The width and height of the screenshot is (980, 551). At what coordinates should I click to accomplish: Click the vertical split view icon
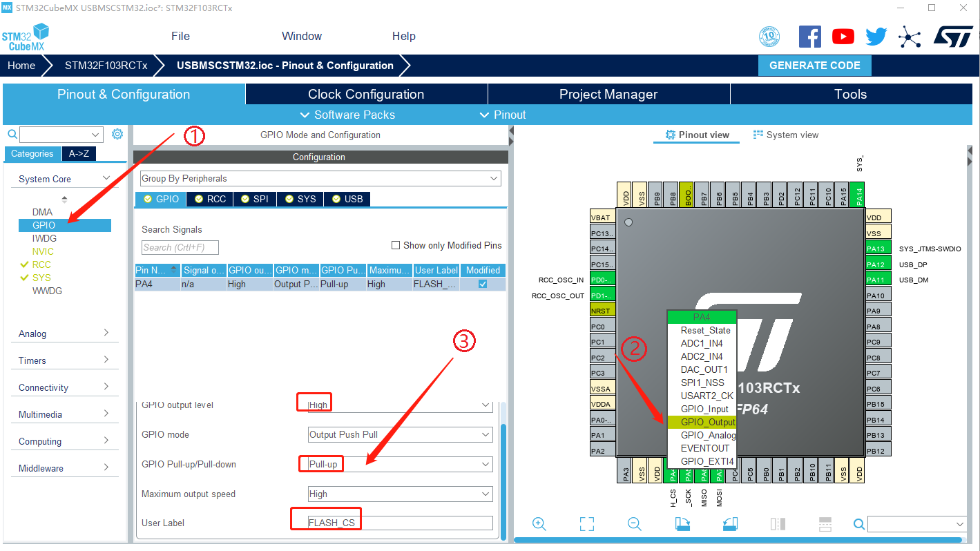pos(778,523)
